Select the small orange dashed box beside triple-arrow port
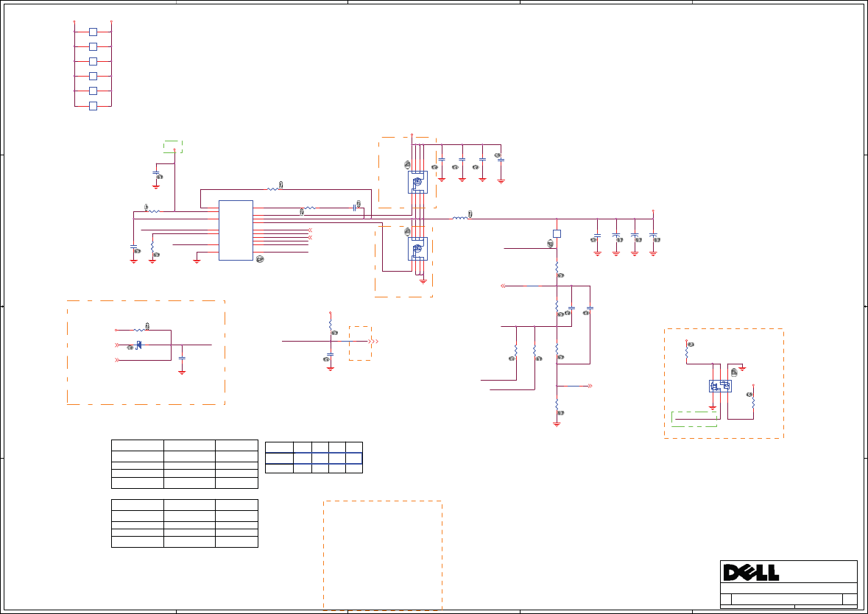The image size is (868, 614). point(360,343)
